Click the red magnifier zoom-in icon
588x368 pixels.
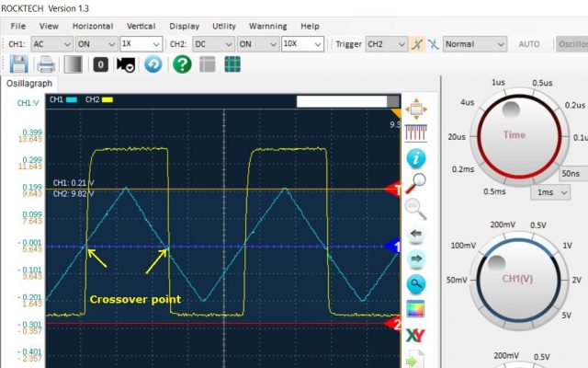point(416,183)
